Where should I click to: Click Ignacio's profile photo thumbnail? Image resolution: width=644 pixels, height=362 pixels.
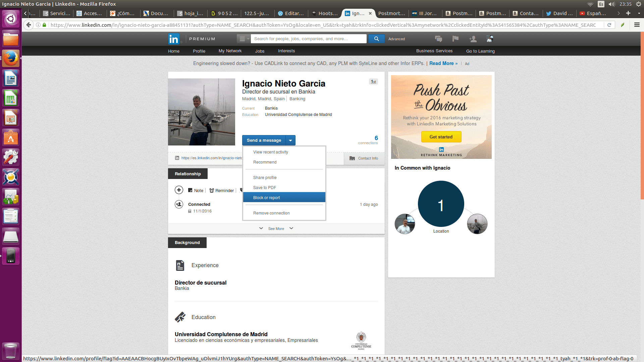click(202, 112)
